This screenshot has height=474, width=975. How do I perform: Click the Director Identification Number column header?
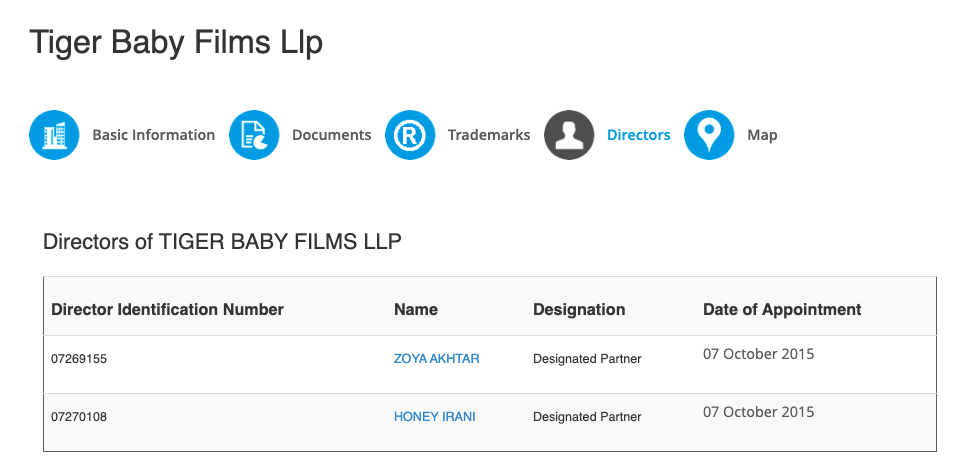point(167,309)
